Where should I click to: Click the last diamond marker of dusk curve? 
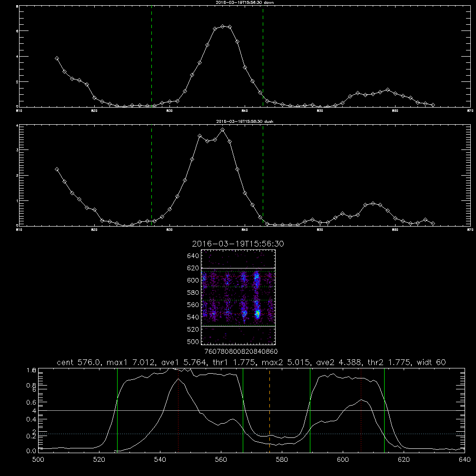click(x=433, y=223)
